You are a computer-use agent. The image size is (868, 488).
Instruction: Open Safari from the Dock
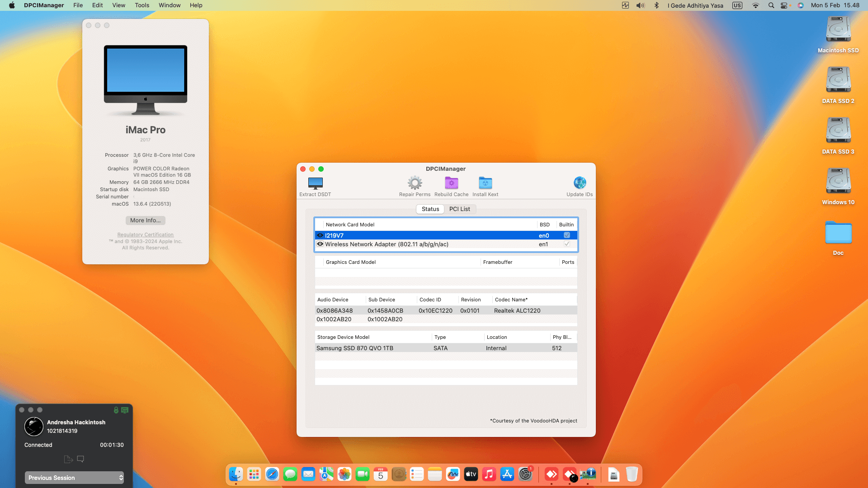[x=272, y=474]
